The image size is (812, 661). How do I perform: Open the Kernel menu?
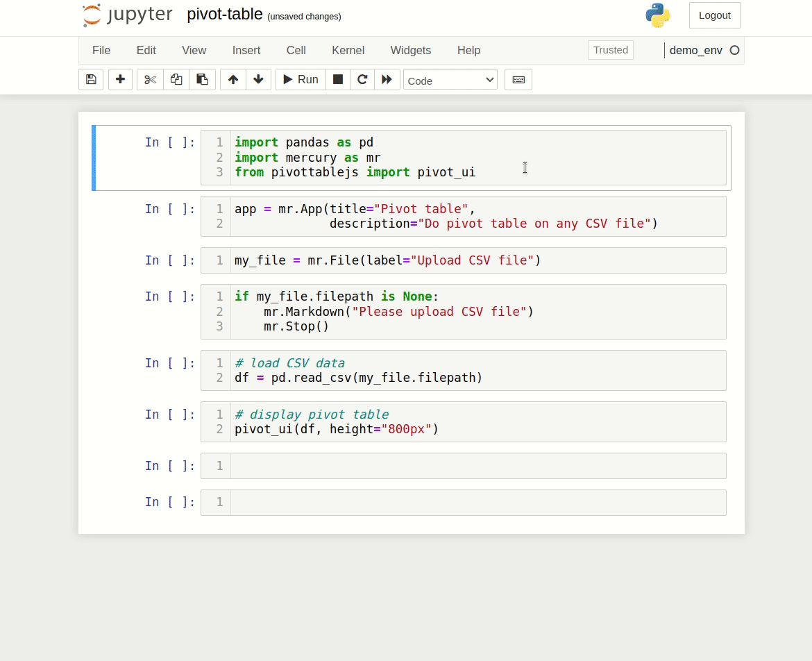(348, 50)
